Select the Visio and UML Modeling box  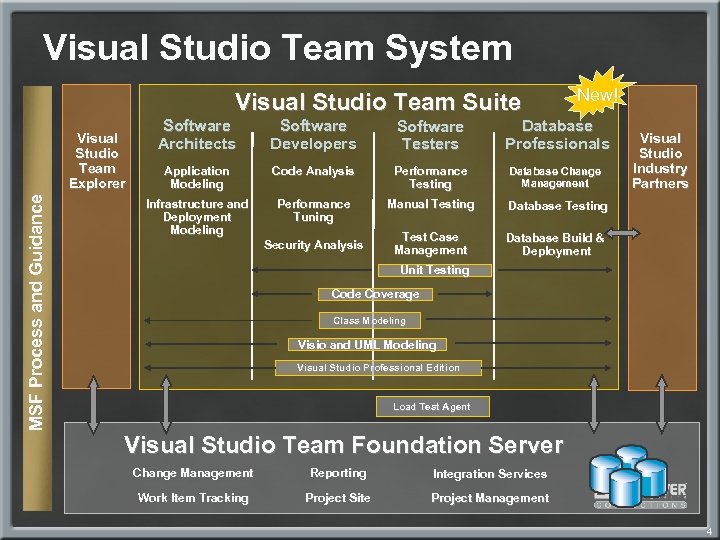[367, 344]
